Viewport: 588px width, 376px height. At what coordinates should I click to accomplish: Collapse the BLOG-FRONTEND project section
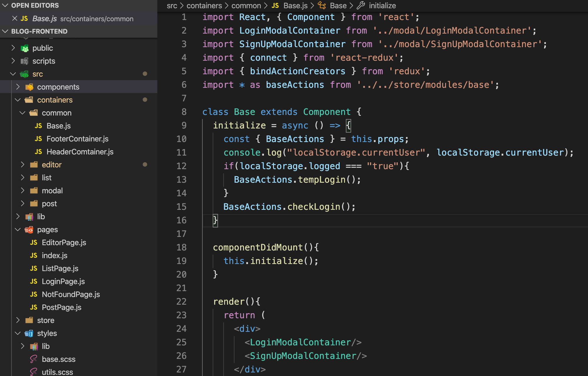coord(5,31)
